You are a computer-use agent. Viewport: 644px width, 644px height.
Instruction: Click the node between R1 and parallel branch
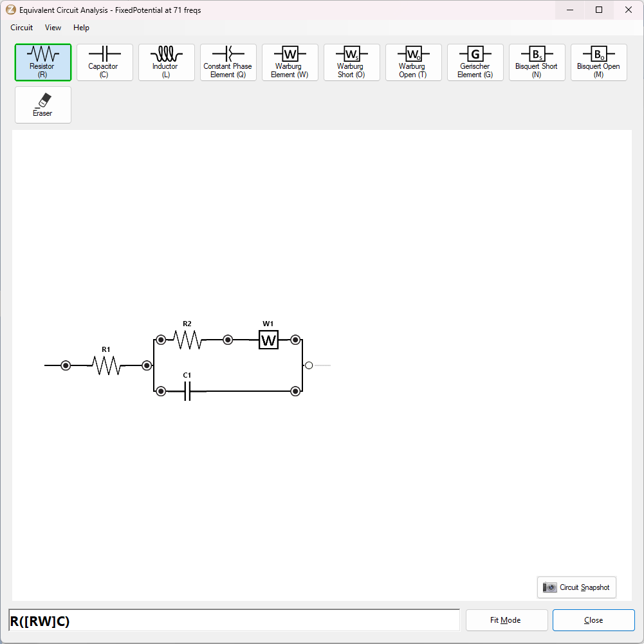point(147,365)
